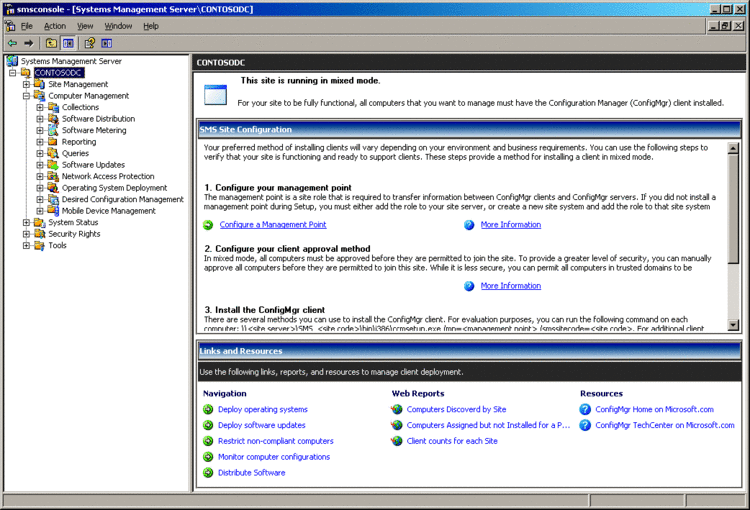Open the View menu
The width and height of the screenshot is (750, 510).
85,26
